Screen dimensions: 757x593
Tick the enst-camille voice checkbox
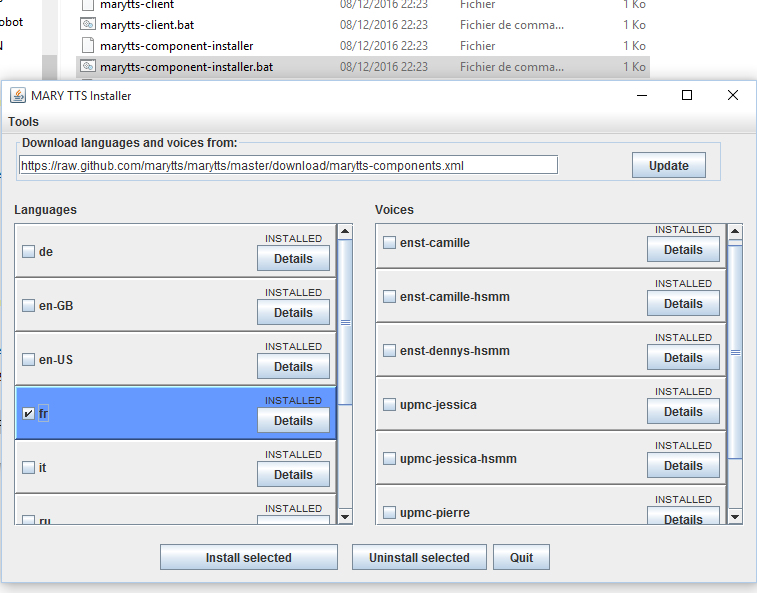tap(389, 242)
